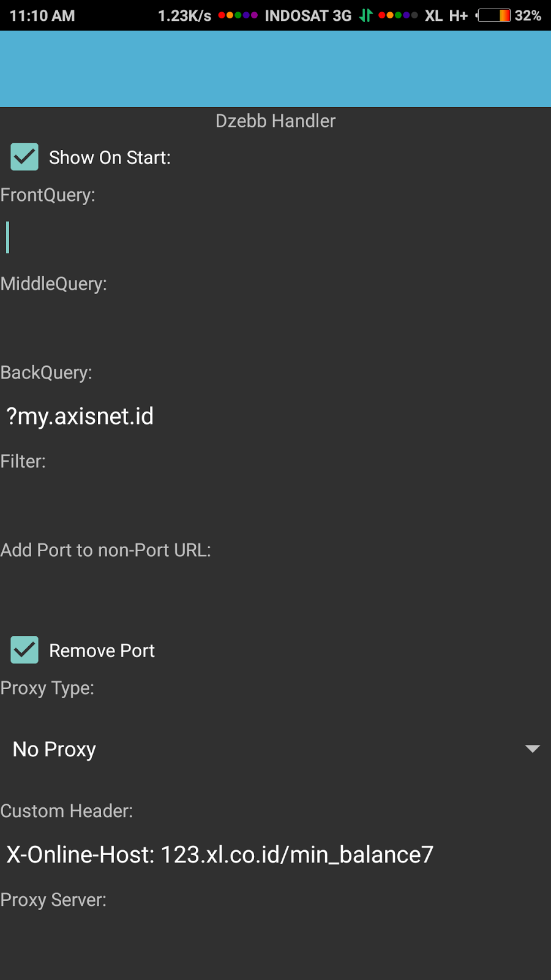Tap the green data transfer arrows icon

click(x=365, y=15)
